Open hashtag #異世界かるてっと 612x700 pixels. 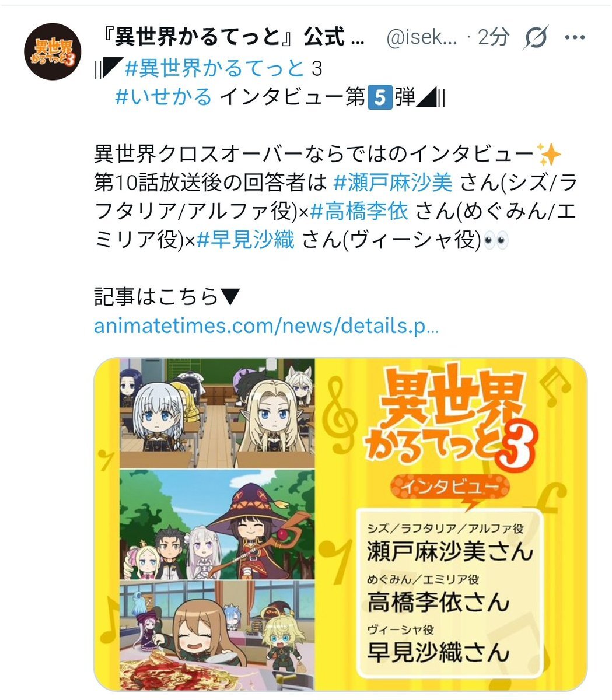214,69
